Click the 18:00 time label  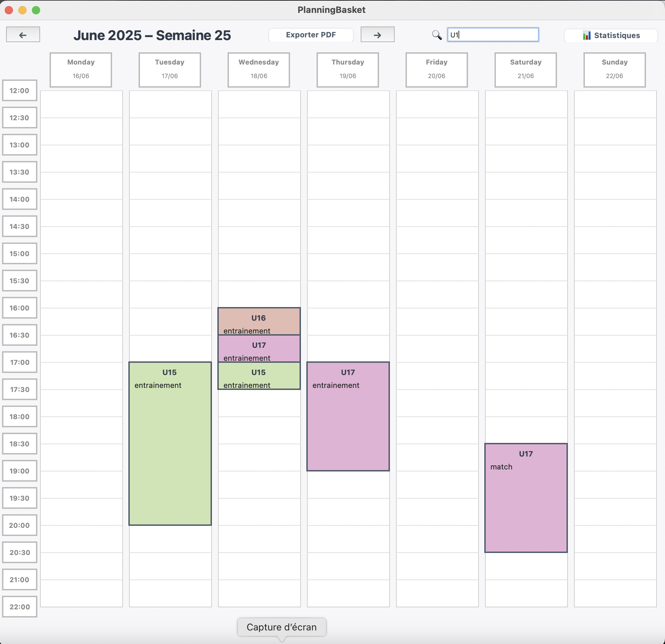pos(20,416)
